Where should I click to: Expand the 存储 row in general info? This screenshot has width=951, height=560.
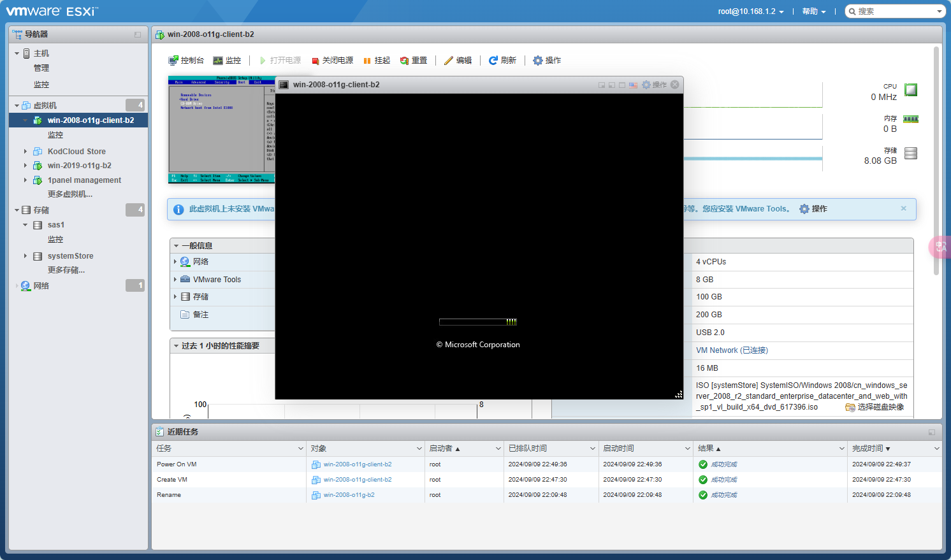coord(175,297)
